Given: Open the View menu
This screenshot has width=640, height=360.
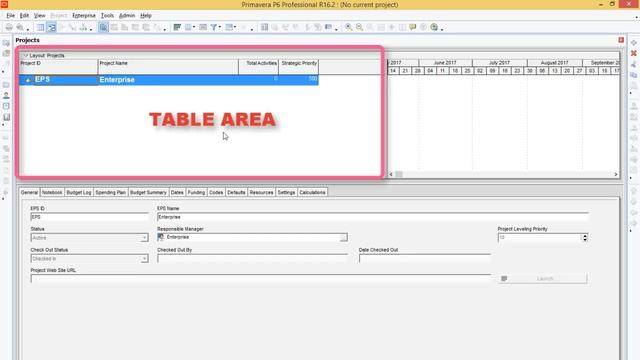Looking at the screenshot, I should click(40, 16).
